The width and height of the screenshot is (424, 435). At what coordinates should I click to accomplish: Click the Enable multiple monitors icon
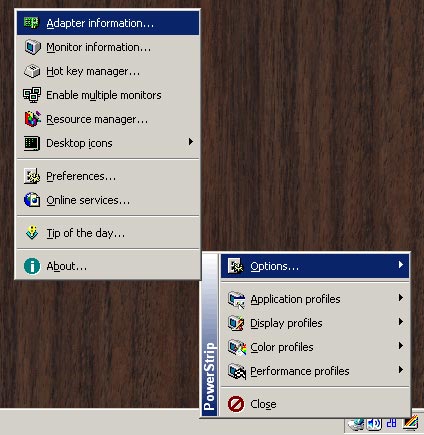point(32,95)
